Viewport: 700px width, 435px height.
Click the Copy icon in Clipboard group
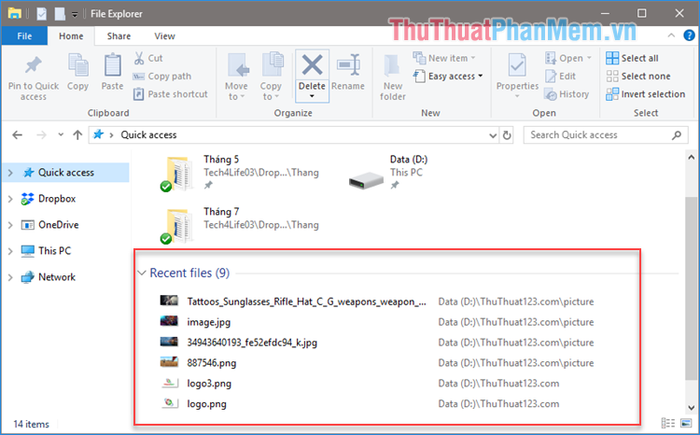78,65
